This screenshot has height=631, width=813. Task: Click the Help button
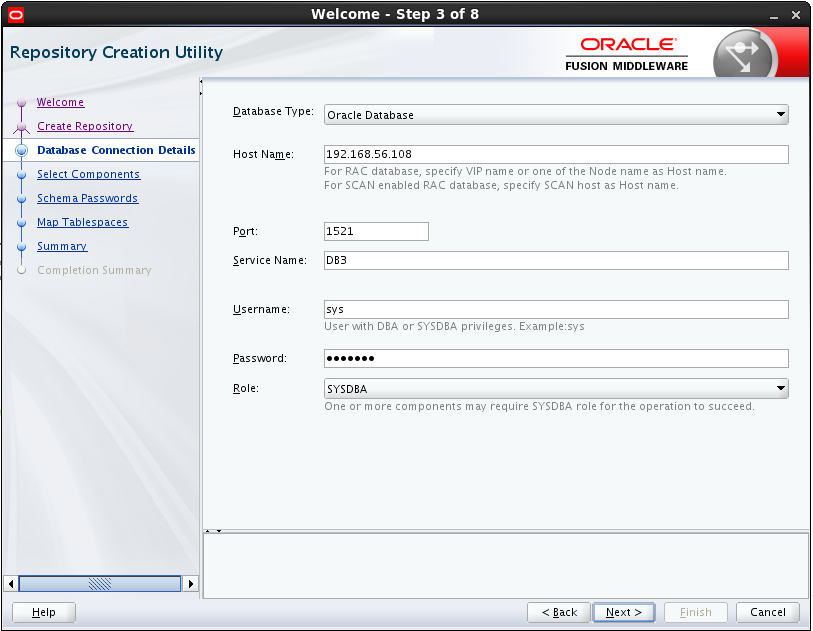point(44,612)
